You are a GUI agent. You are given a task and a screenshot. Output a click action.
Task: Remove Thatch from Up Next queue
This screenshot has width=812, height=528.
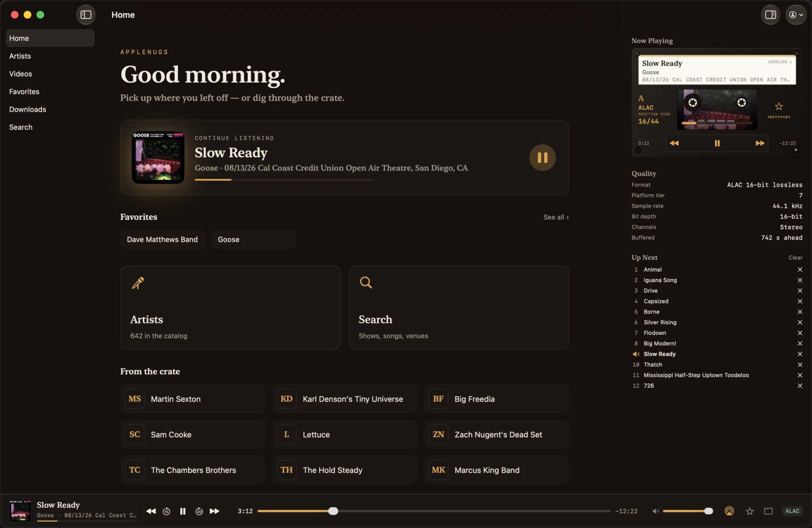(800, 365)
